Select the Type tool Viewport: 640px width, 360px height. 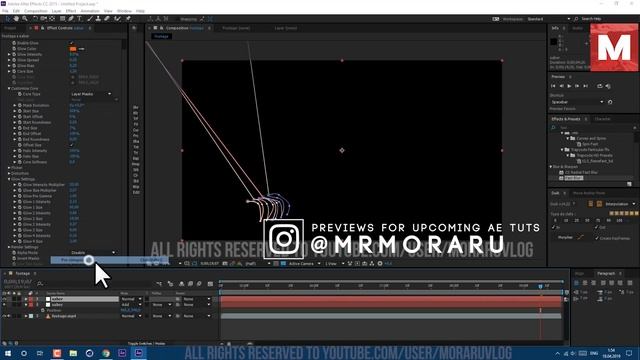80,19
